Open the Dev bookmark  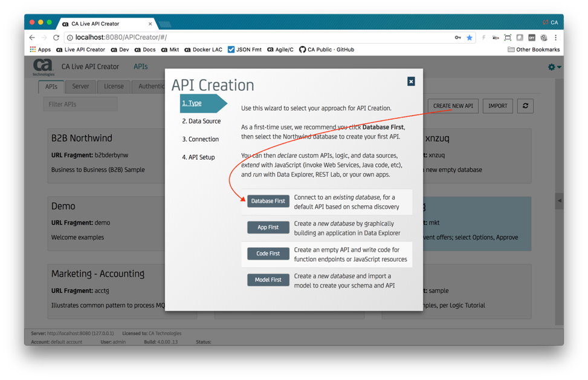pyautogui.click(x=120, y=50)
